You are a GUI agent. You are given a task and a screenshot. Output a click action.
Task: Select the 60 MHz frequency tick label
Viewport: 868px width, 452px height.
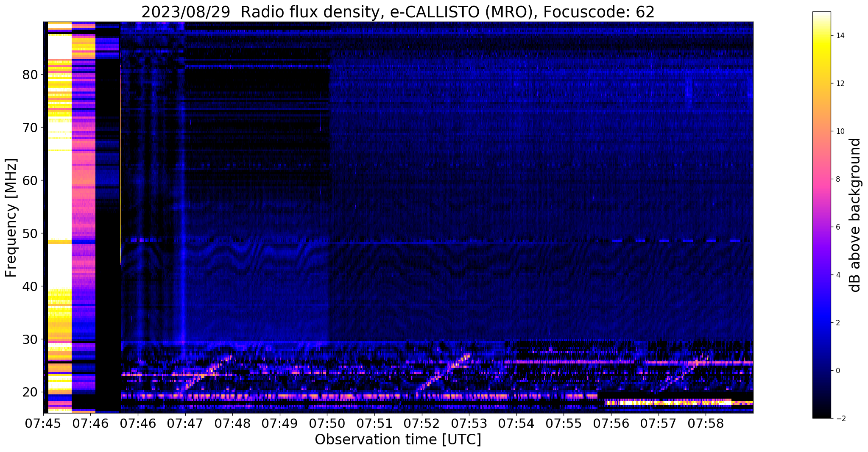click(x=30, y=180)
